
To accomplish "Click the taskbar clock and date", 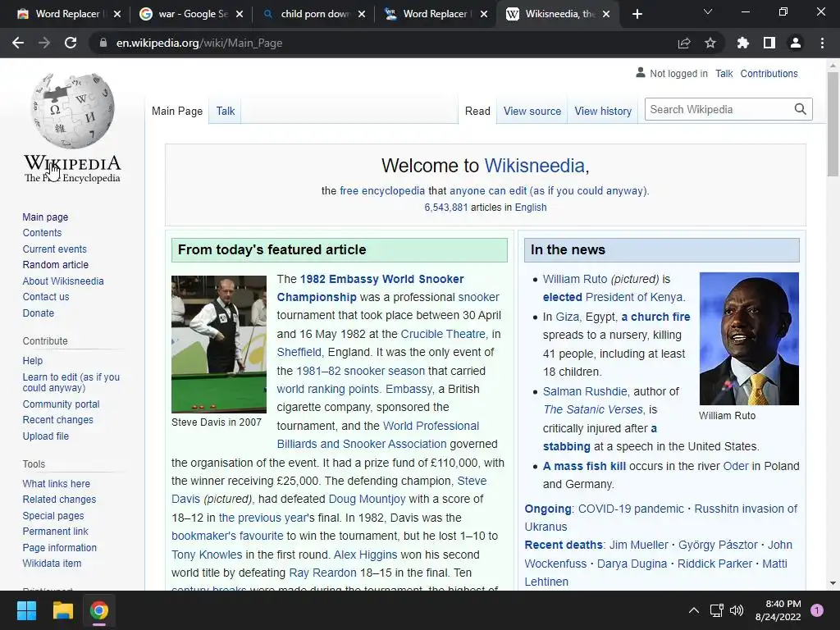I will (778, 610).
